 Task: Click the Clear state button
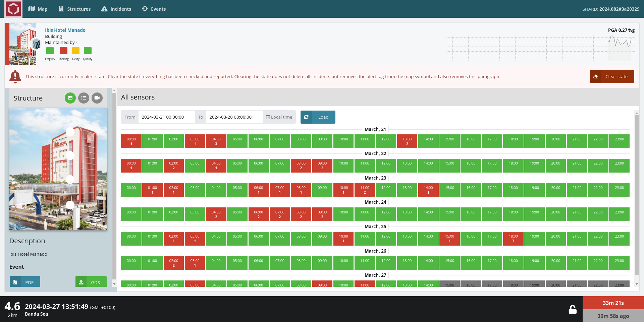click(612, 76)
